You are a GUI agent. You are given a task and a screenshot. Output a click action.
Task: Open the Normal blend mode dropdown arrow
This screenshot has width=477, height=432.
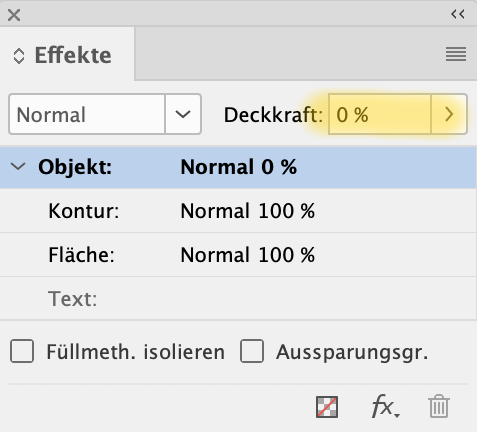click(183, 114)
